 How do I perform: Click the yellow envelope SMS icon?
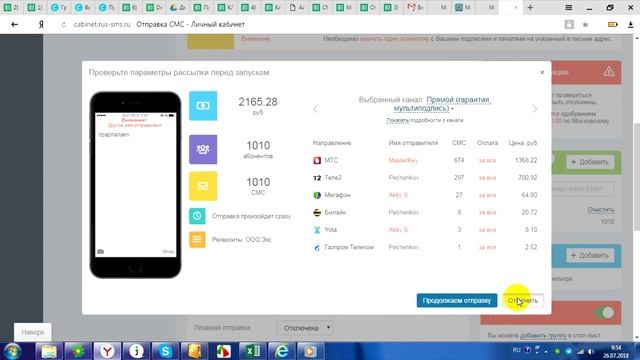tap(203, 186)
